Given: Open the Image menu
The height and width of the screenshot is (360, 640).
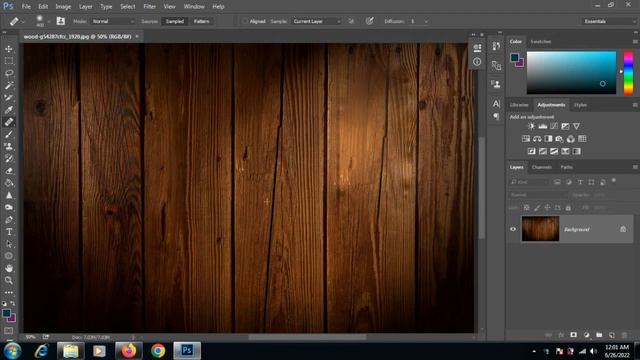Looking at the screenshot, I should coord(63,7).
